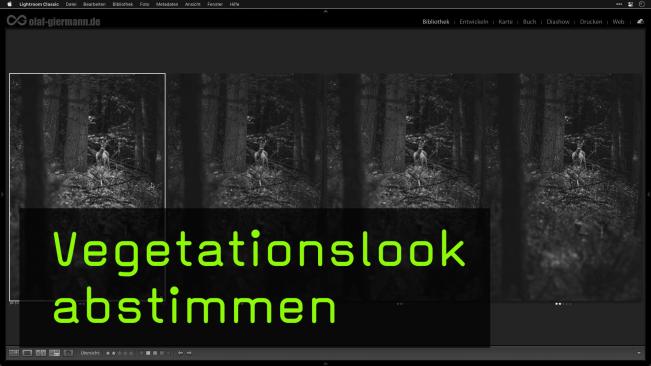Switch to Compare view in the toolbar

tap(41, 353)
